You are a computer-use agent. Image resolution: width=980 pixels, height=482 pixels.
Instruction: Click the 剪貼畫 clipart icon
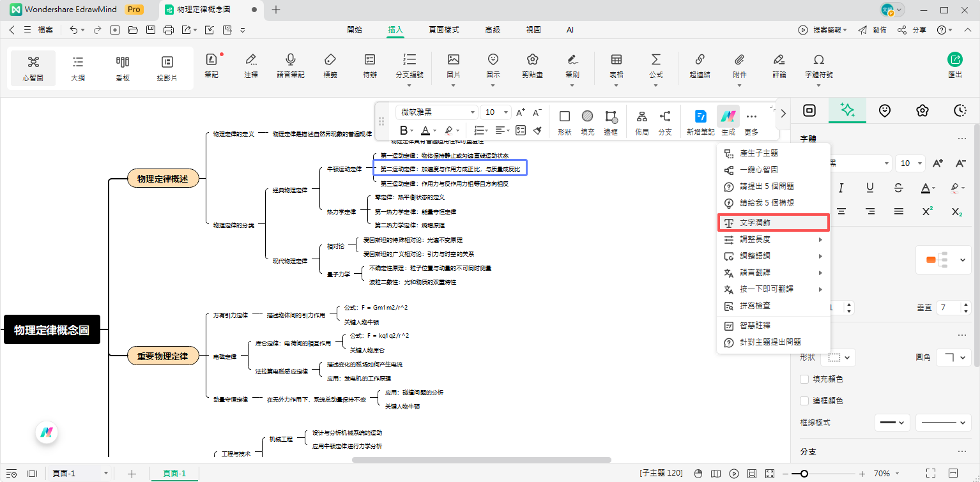click(532, 64)
